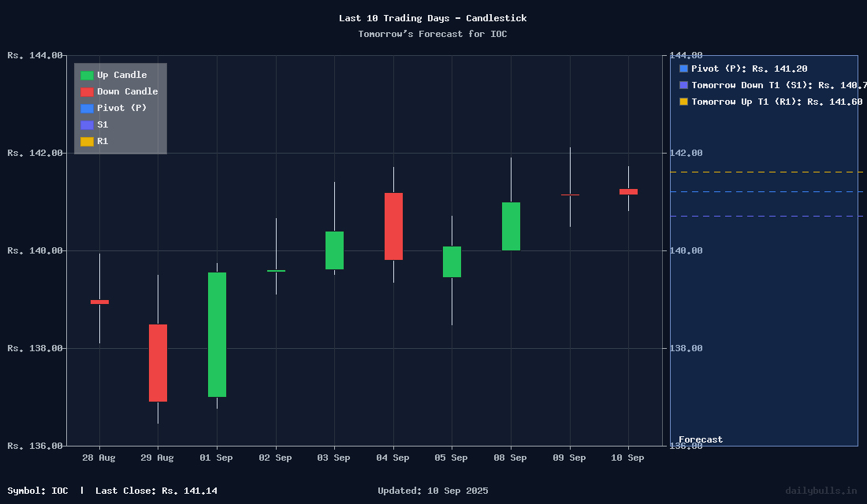Click the yellow R1 dashed forecast line
This screenshot has height=504, width=867.
(x=766, y=172)
